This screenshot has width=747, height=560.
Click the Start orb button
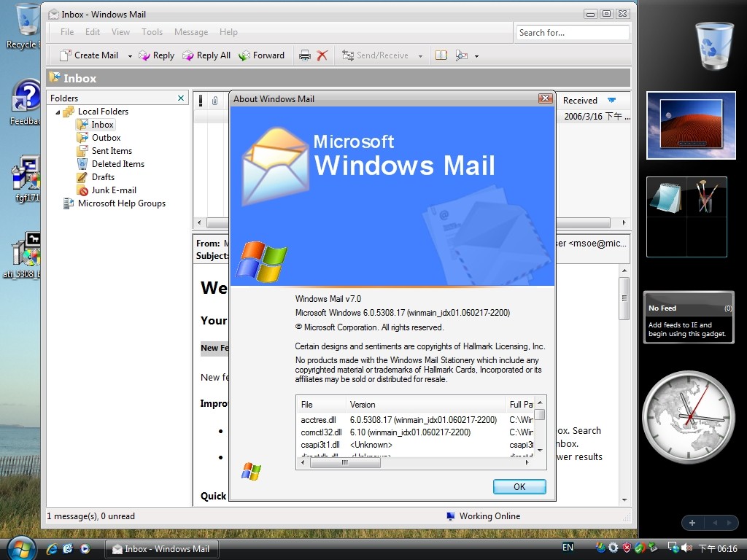[20, 548]
